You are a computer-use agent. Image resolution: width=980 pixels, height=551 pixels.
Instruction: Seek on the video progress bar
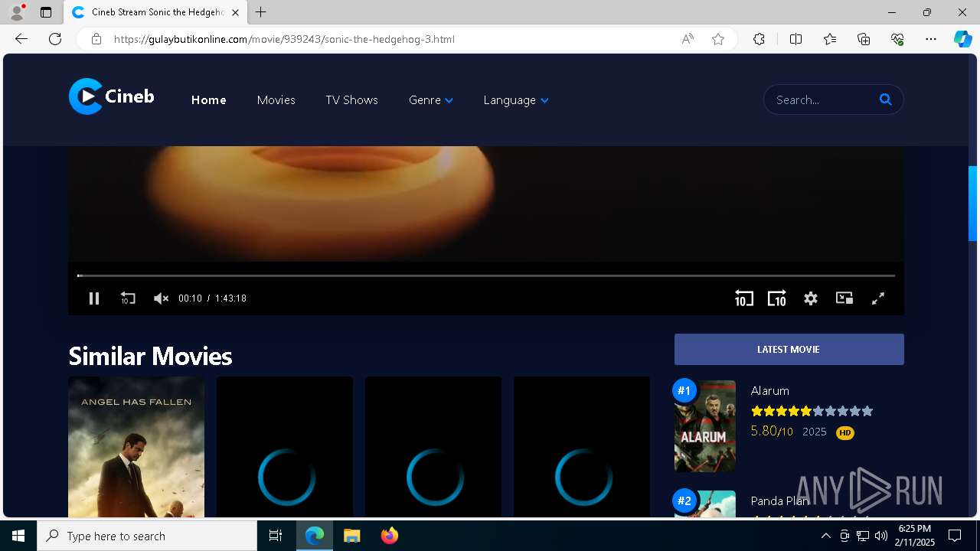(486, 275)
